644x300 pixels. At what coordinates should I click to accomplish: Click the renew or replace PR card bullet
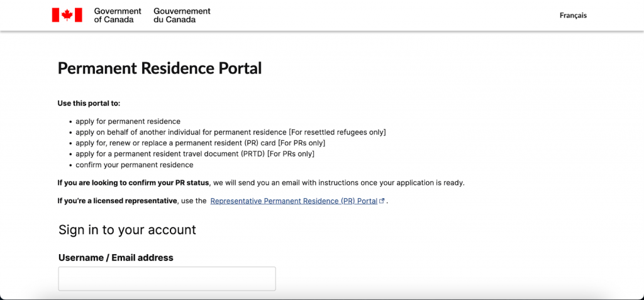201,143
